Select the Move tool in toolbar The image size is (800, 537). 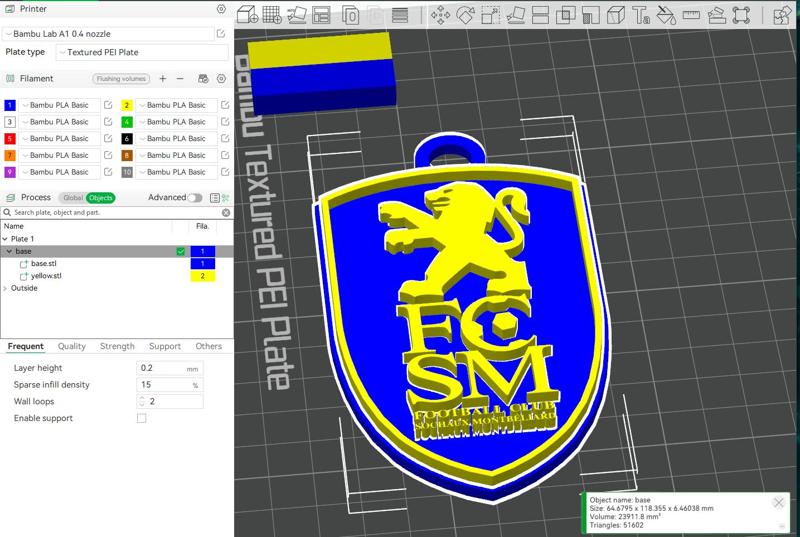tap(439, 15)
